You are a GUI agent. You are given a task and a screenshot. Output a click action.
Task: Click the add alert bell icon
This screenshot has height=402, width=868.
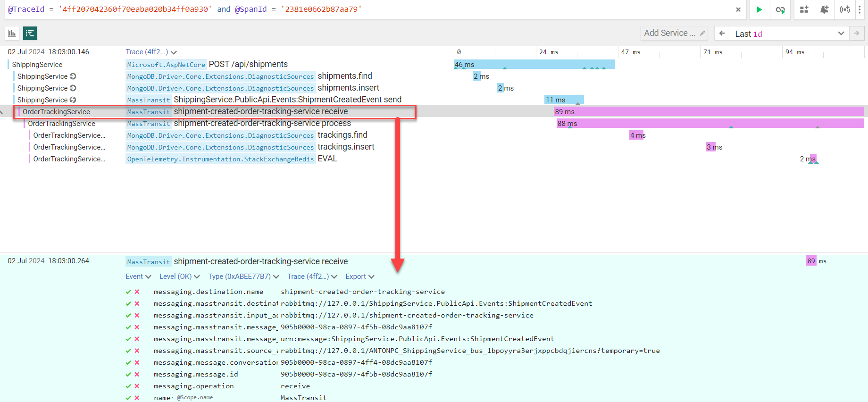pyautogui.click(x=824, y=9)
